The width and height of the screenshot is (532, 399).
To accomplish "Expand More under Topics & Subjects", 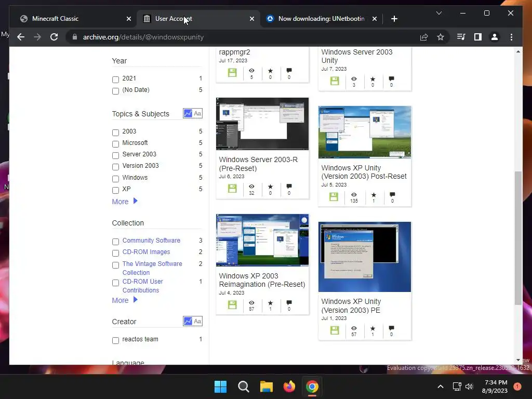I will [125, 202].
